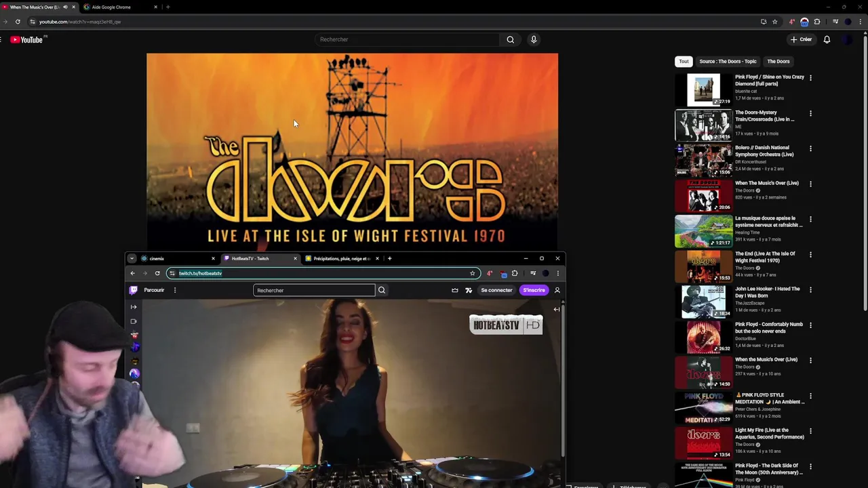Click the YouTube address bar URL
Viewport: 868px width, 488px height.
click(x=80, y=22)
